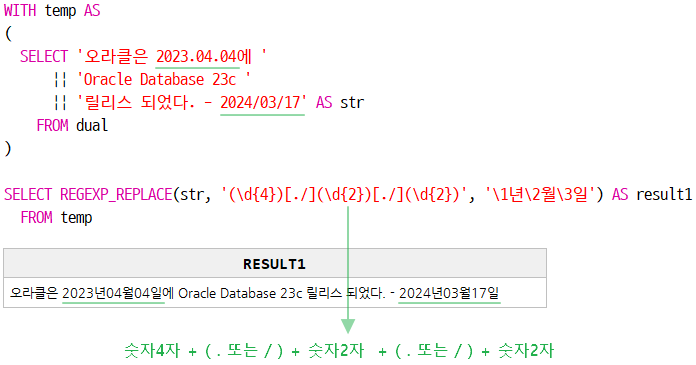Click the 'AS result1' alias
The width and height of the screenshot is (696, 365).
[x=652, y=194]
